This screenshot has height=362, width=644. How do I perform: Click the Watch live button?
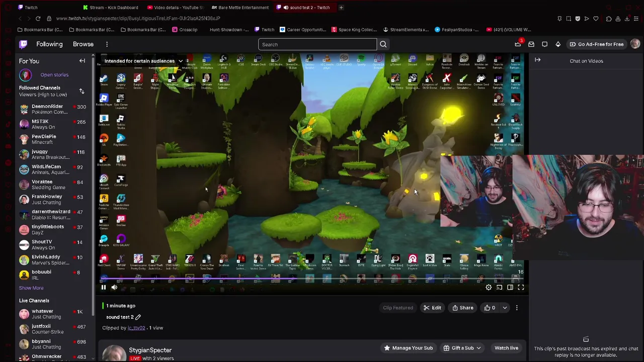[x=506, y=348]
